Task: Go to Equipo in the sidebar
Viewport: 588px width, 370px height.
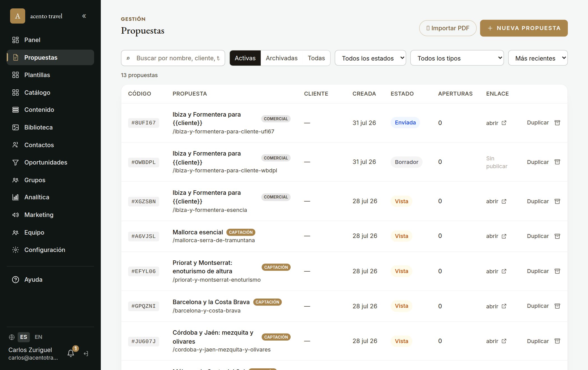Action: 50,232
